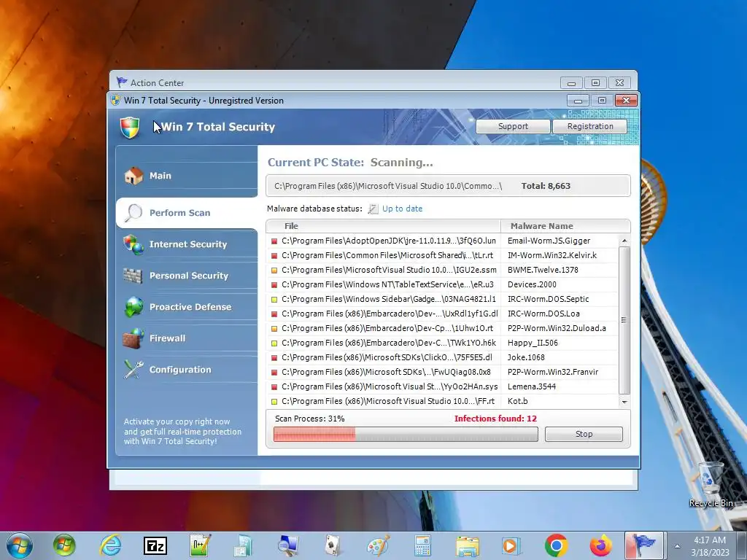This screenshot has height=560, width=747.
Task: Click the magnifying glass Perform Scan icon
Action: [133, 213]
